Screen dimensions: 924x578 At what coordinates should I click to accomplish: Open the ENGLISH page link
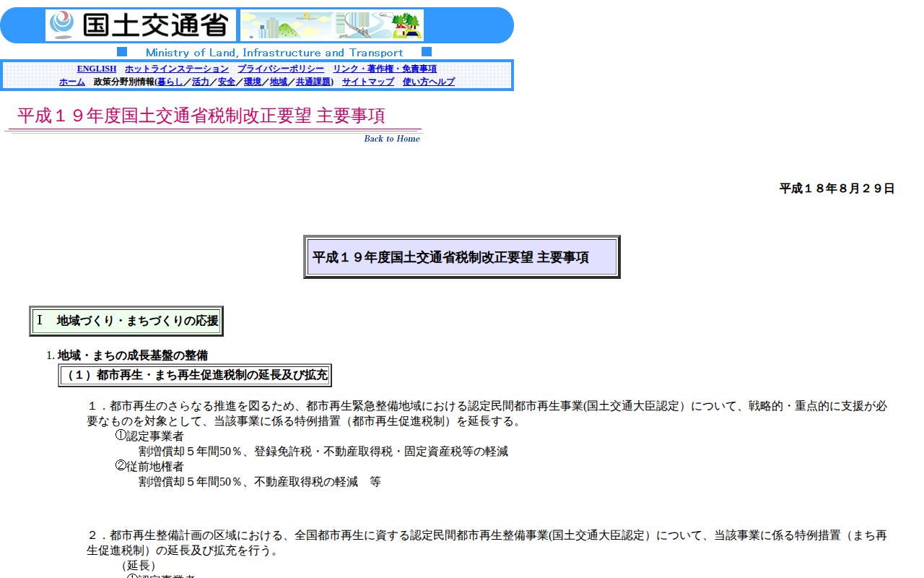[97, 69]
